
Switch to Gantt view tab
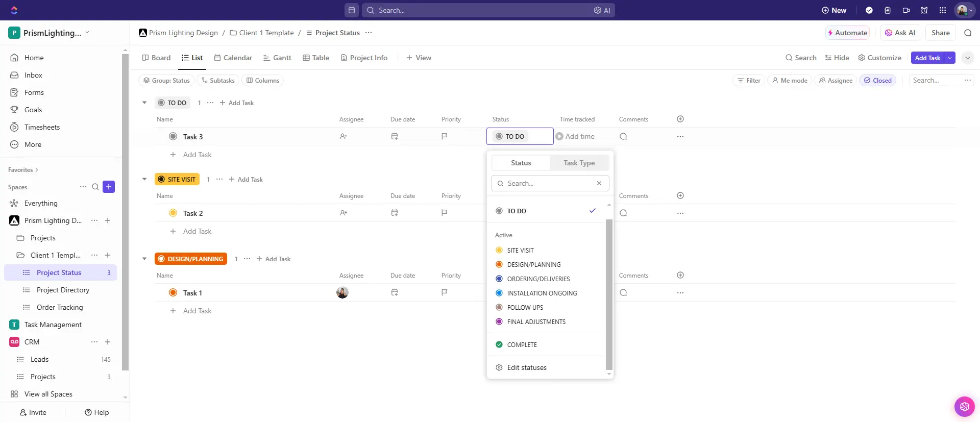coord(277,58)
